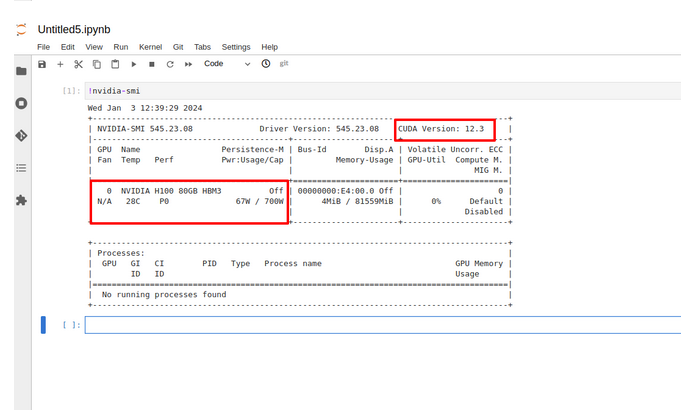The image size is (681, 415).
Task: Open the Kernel menu
Action: coord(150,47)
